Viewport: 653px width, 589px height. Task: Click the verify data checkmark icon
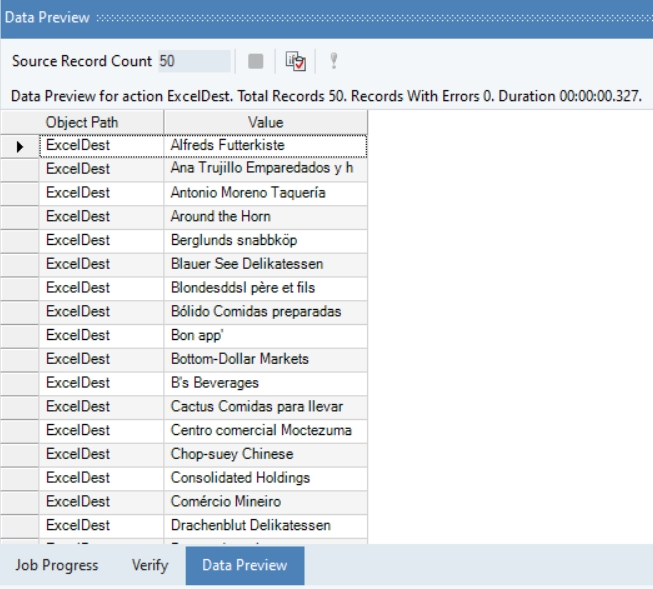[295, 61]
